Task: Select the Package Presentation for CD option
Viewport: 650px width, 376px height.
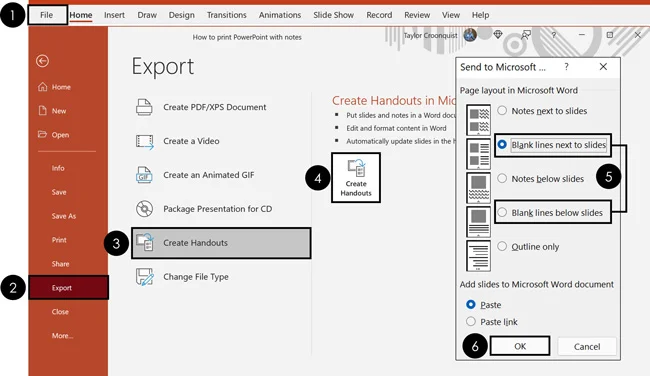Action: click(221, 209)
